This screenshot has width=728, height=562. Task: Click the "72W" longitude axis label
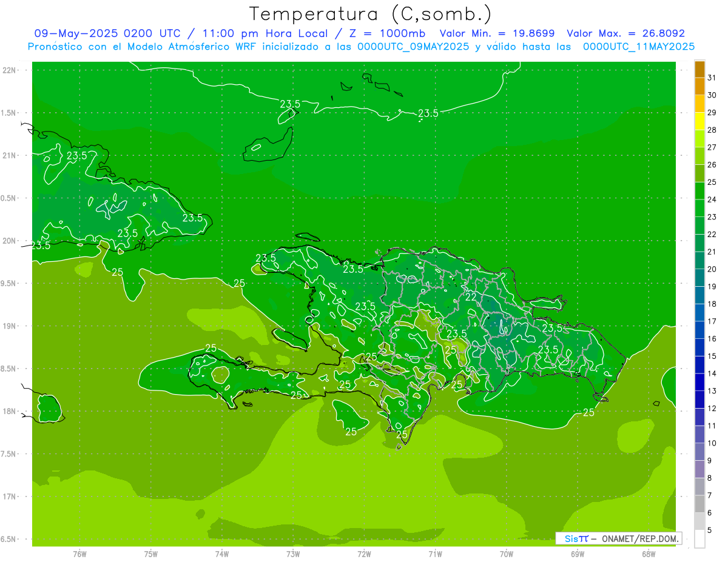(x=364, y=554)
